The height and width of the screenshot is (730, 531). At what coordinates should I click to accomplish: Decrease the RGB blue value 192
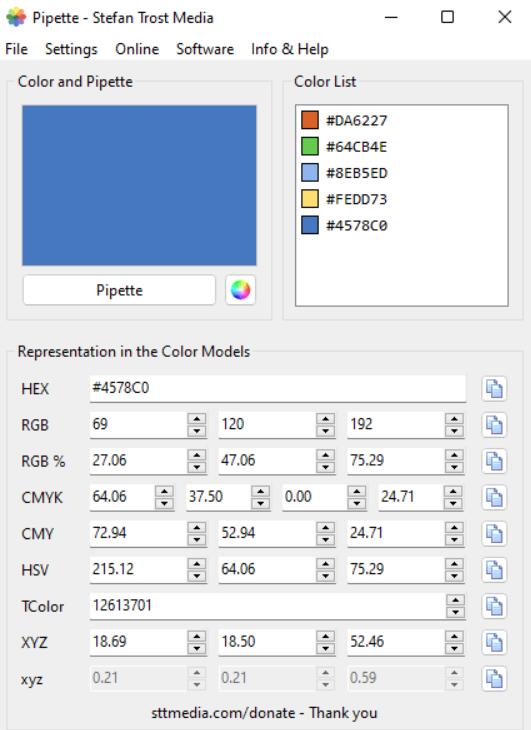click(454, 431)
